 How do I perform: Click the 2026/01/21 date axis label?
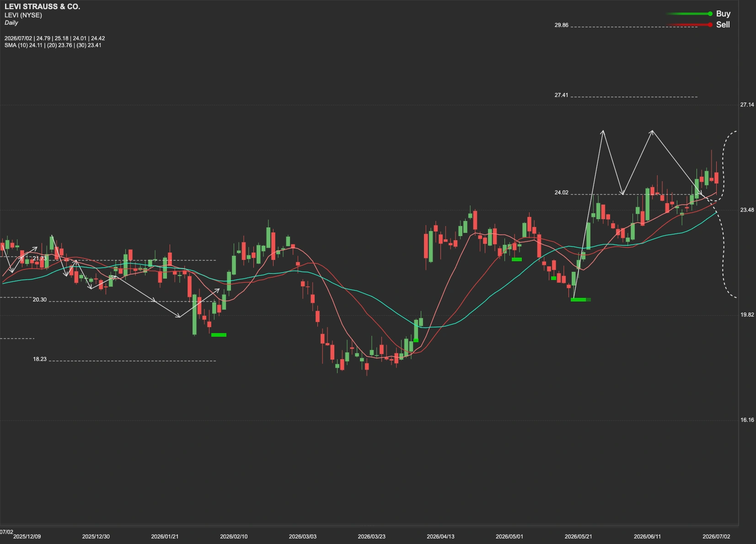click(x=165, y=537)
